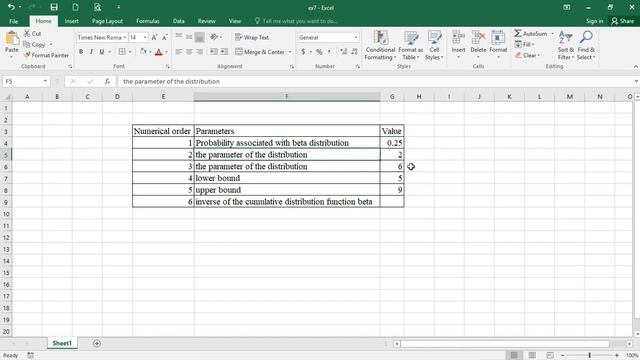Image resolution: width=640 pixels, height=360 pixels.
Task: Expand the Name Box dropdown
Action: tap(45, 81)
